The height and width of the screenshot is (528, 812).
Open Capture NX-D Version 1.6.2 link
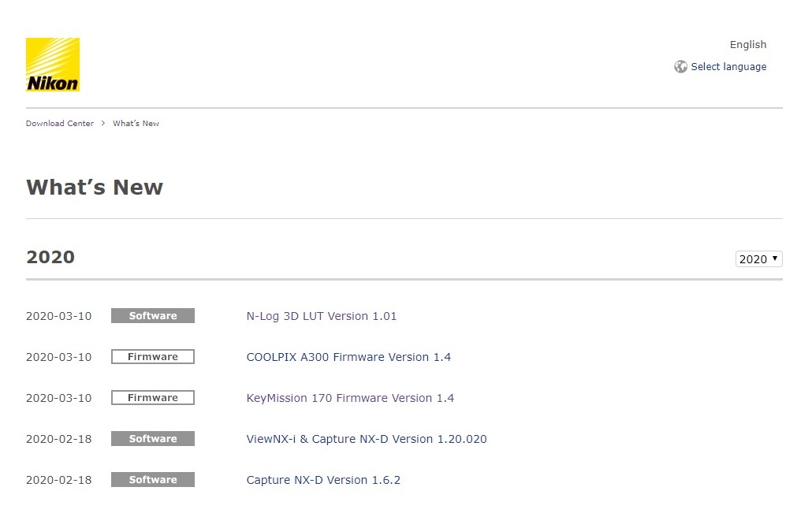pos(323,480)
